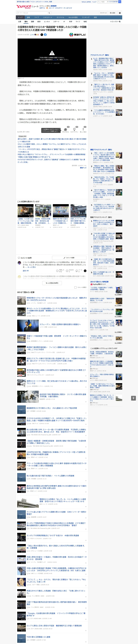Viewport: 138px width, 644px height.
Task: Click 共感した reaction on first comment
Action: tap(60, 271)
